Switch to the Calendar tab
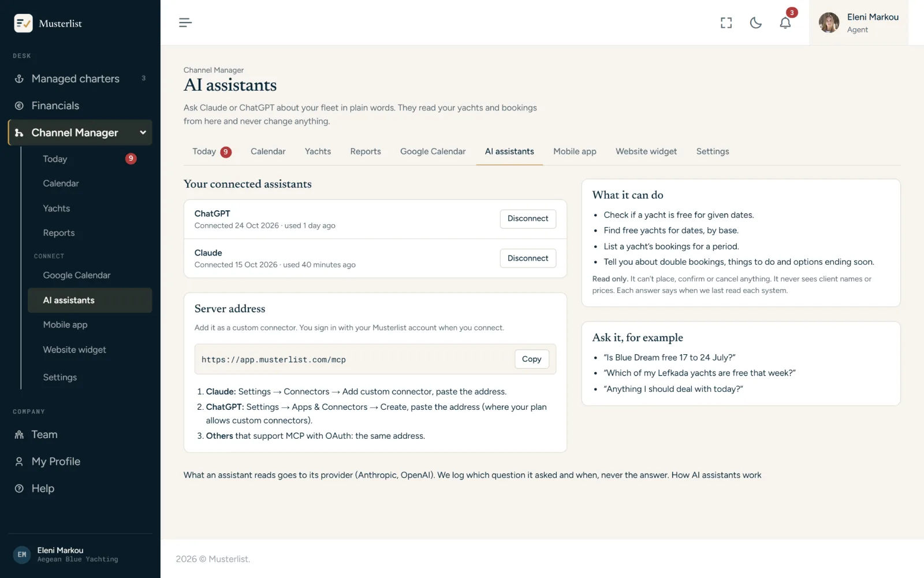This screenshot has height=578, width=924. point(268,151)
